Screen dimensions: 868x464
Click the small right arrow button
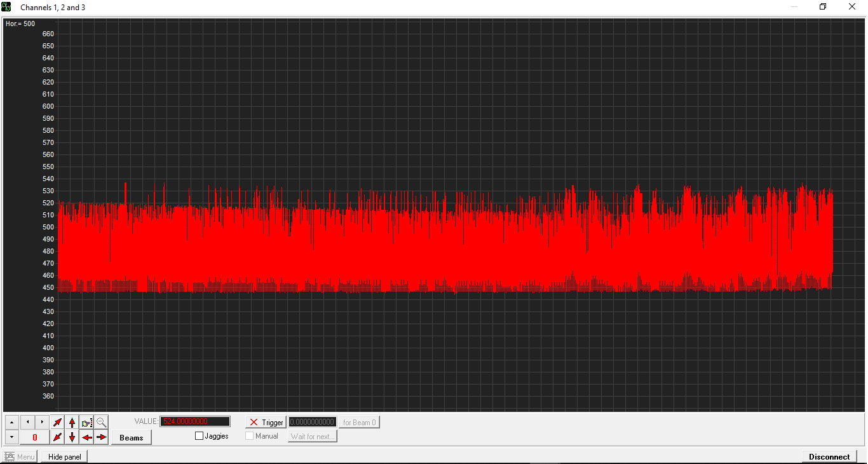(x=42, y=422)
